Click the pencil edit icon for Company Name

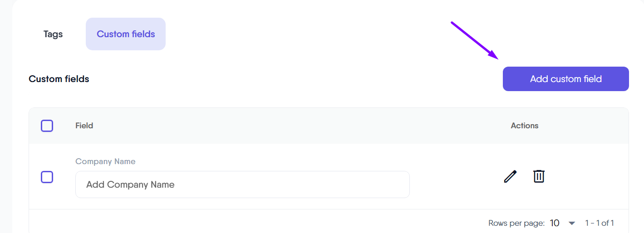tap(510, 176)
